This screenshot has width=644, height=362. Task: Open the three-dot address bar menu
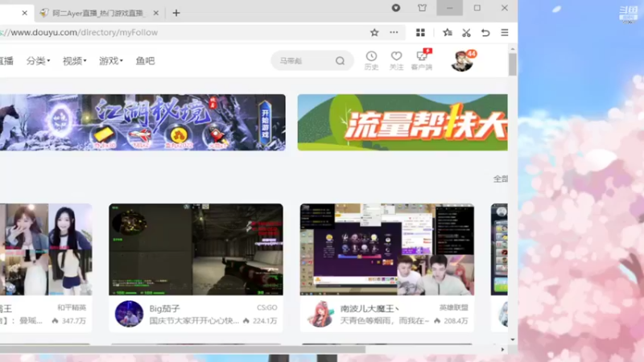[x=394, y=32]
